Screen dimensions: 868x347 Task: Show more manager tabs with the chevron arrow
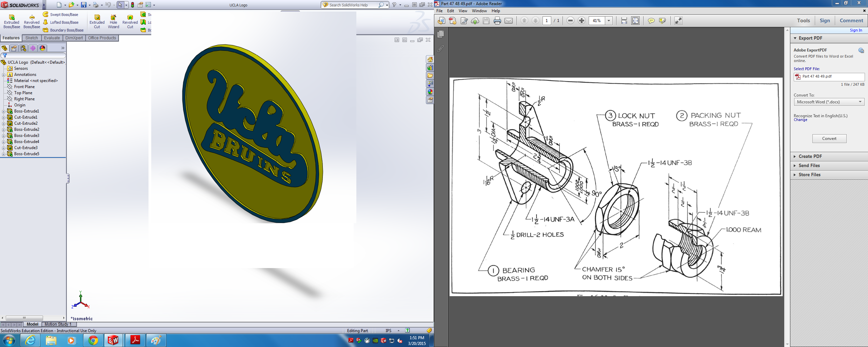(63, 48)
